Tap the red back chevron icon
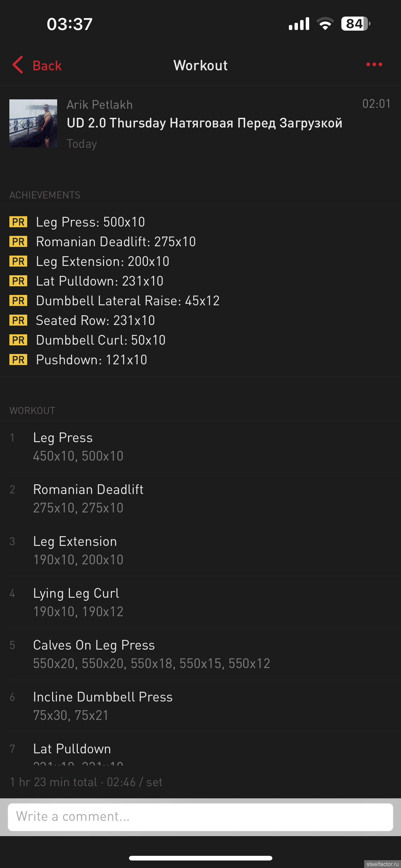 coord(17,65)
